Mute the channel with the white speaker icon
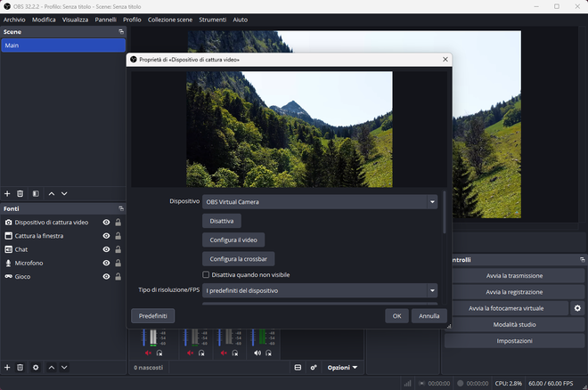The width and height of the screenshot is (588, 390). pyautogui.click(x=257, y=353)
